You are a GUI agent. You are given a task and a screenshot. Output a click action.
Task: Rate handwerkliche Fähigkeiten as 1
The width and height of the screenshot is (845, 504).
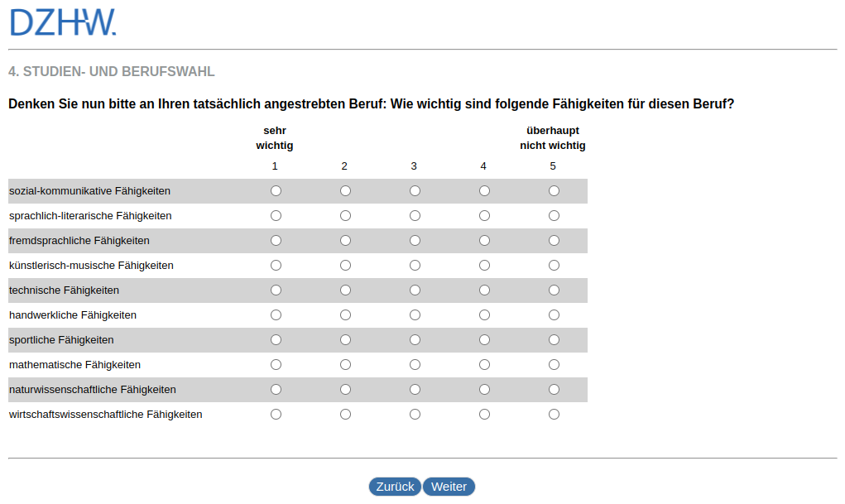[x=276, y=315]
